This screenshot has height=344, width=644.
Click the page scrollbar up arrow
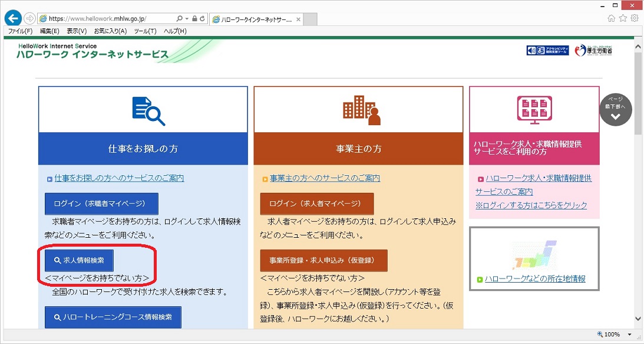(x=638, y=47)
